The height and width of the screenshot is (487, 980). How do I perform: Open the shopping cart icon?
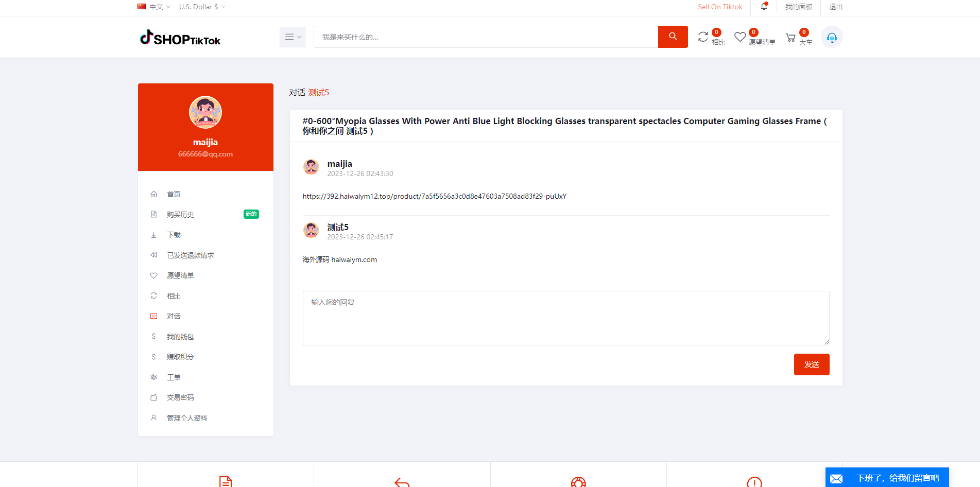coord(790,38)
